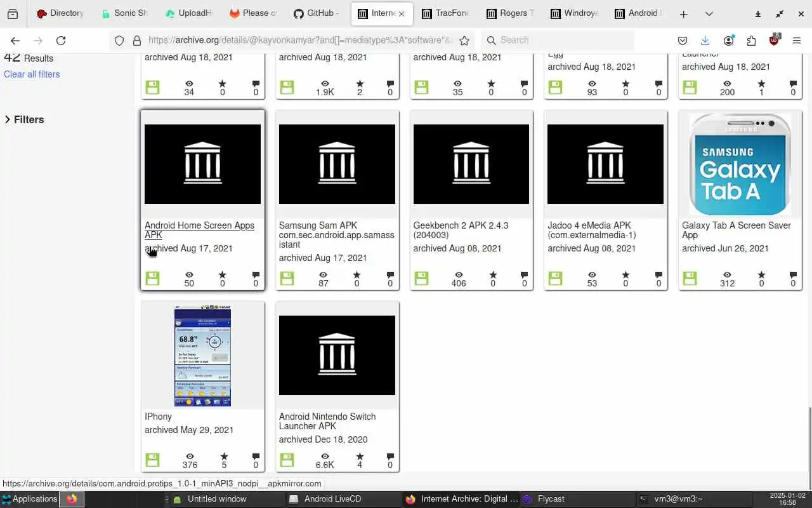The image size is (812, 508).
Task: Reload the current page
Action: coord(61,41)
